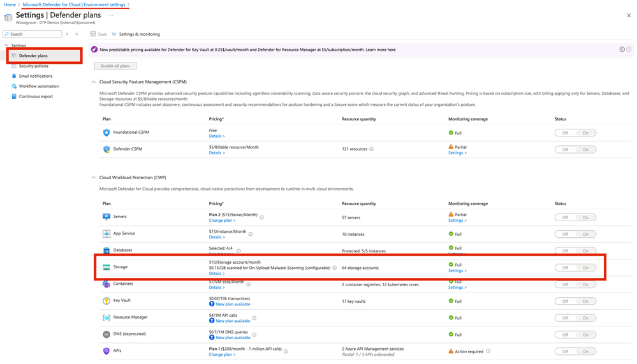Click the APIs plan icon

tap(106, 351)
